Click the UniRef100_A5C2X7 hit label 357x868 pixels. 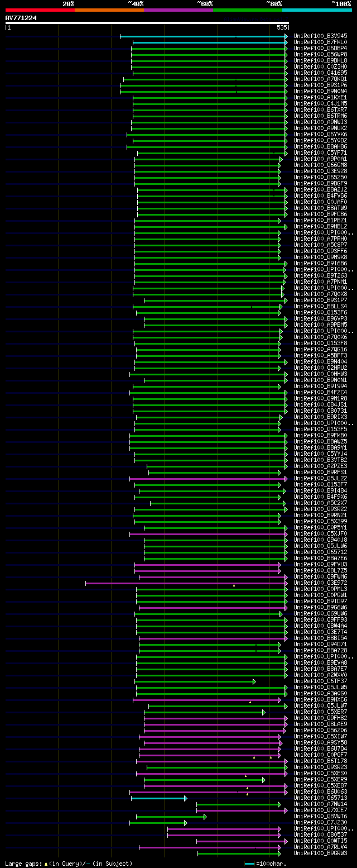click(x=320, y=503)
